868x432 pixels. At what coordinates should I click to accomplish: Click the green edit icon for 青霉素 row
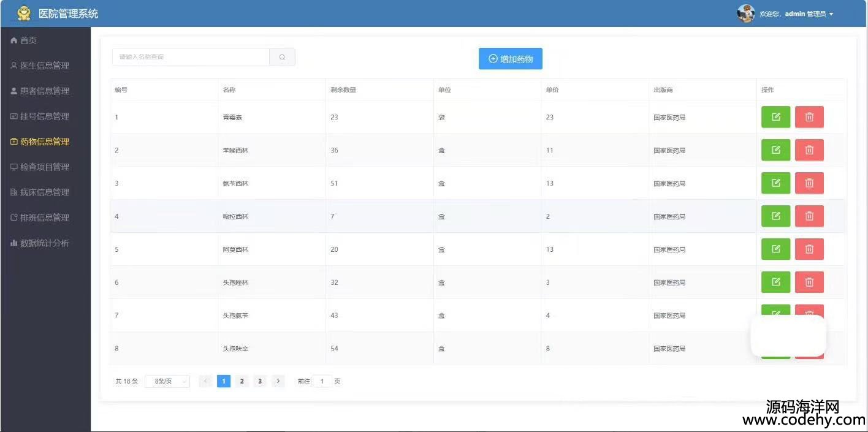click(x=775, y=117)
